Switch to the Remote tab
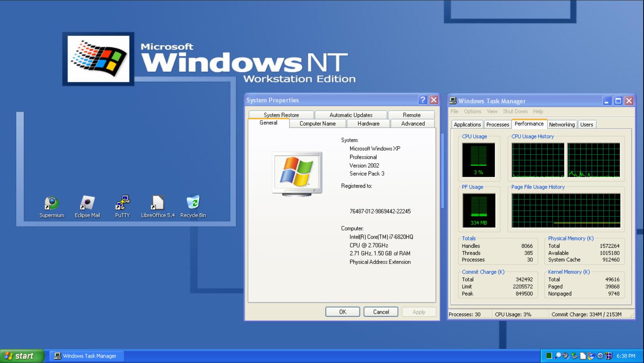Viewport: 644px width, 363px height. [x=411, y=115]
